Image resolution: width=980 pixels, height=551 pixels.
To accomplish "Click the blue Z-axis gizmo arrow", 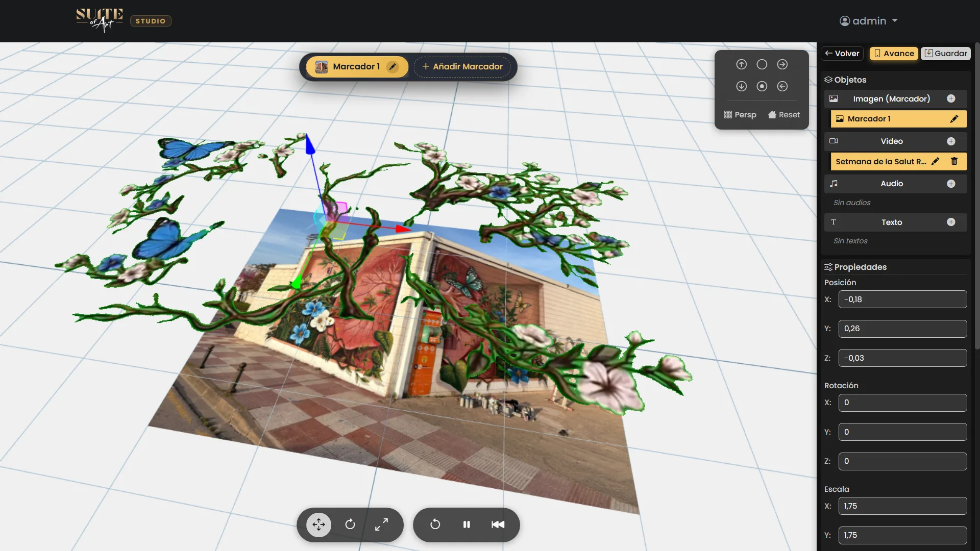I will point(310,144).
